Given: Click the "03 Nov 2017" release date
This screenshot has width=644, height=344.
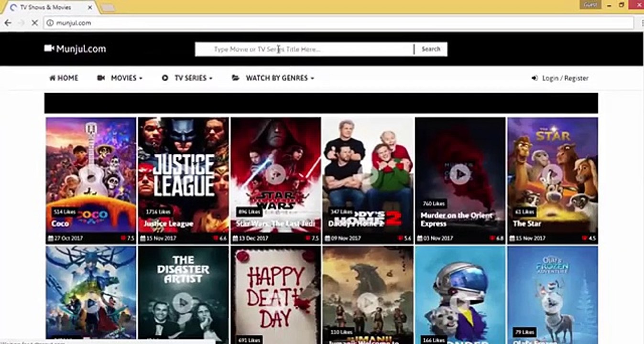Looking at the screenshot, I should click(435, 238).
